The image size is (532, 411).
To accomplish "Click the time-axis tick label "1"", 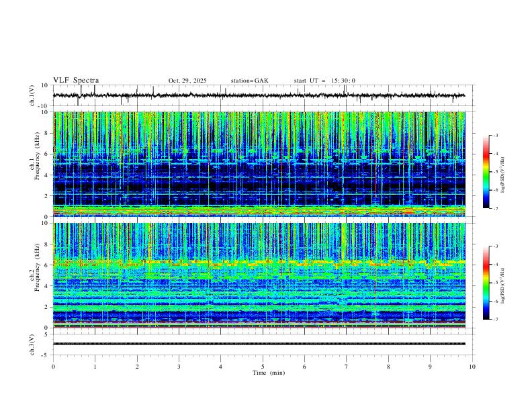I will pyautogui.click(x=95, y=367).
